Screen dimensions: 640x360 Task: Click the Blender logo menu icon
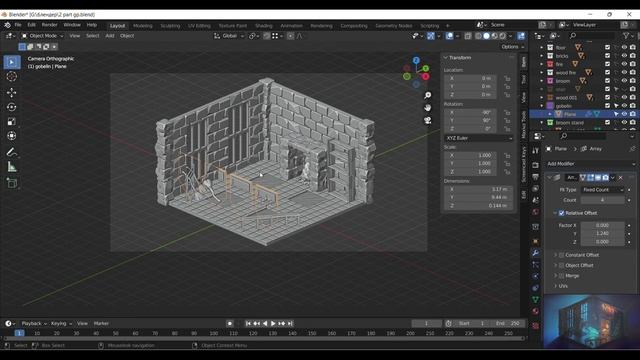[7, 25]
